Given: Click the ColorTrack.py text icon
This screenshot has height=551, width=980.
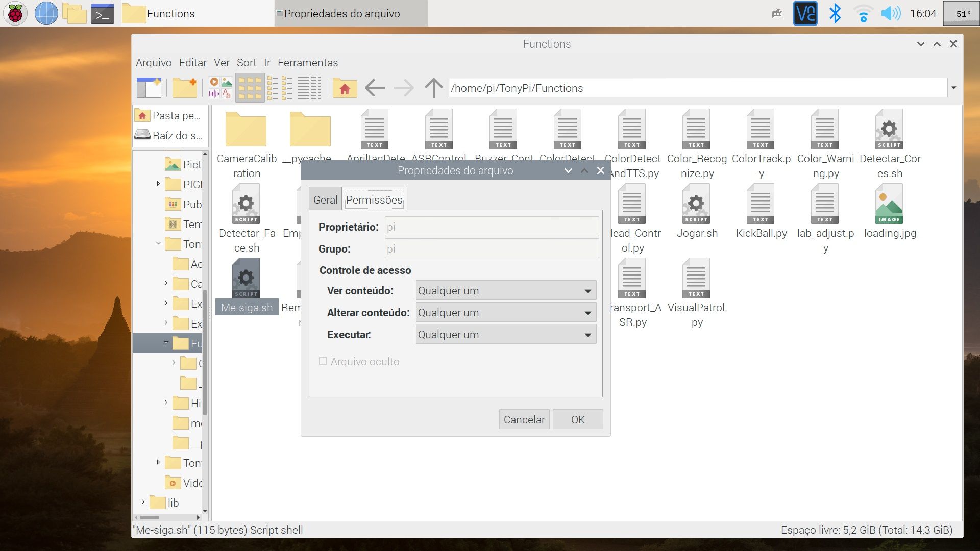Looking at the screenshot, I should point(760,131).
